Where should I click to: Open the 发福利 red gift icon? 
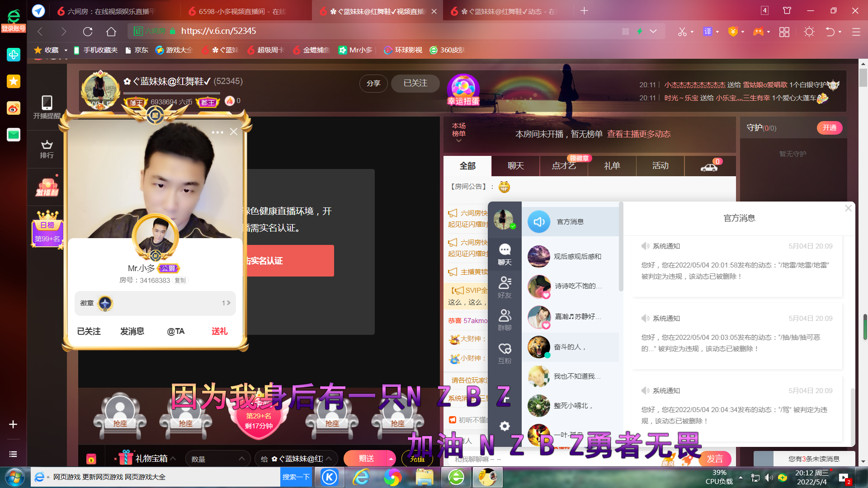47,188
